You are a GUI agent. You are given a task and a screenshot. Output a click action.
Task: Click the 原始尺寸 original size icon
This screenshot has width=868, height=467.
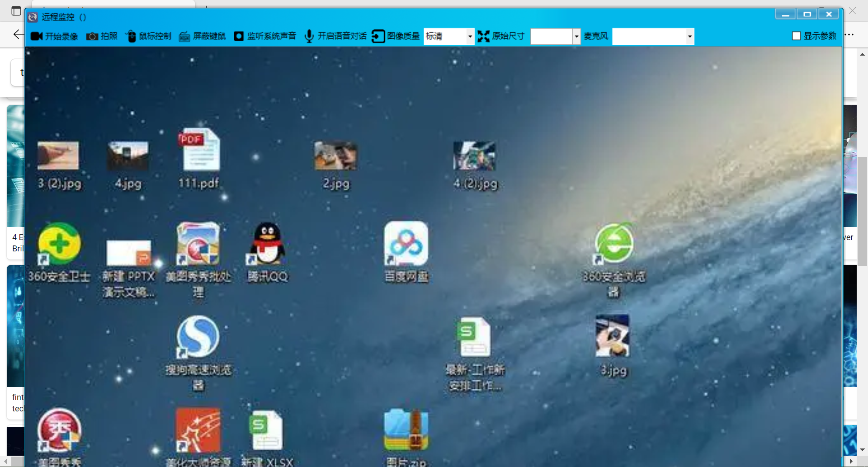tap(484, 36)
